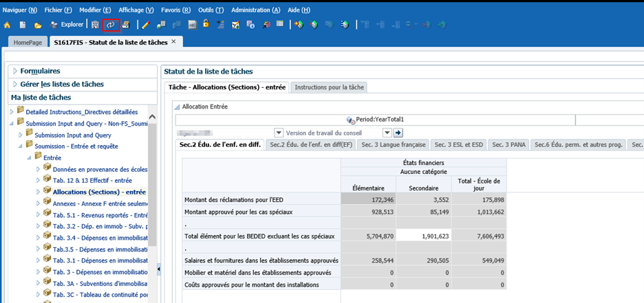Click the blue Go arrow button

click(x=398, y=133)
